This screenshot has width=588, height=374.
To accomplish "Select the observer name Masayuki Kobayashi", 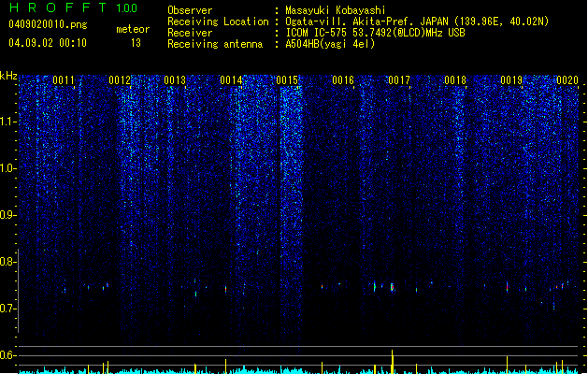I will coord(336,10).
